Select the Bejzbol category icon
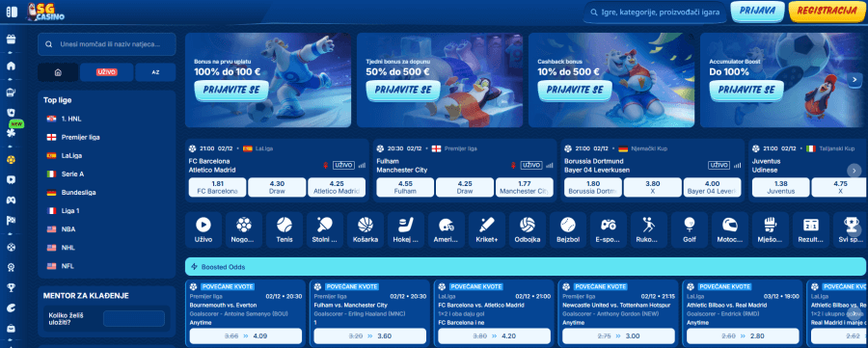The width and height of the screenshot is (868, 348). tap(568, 229)
